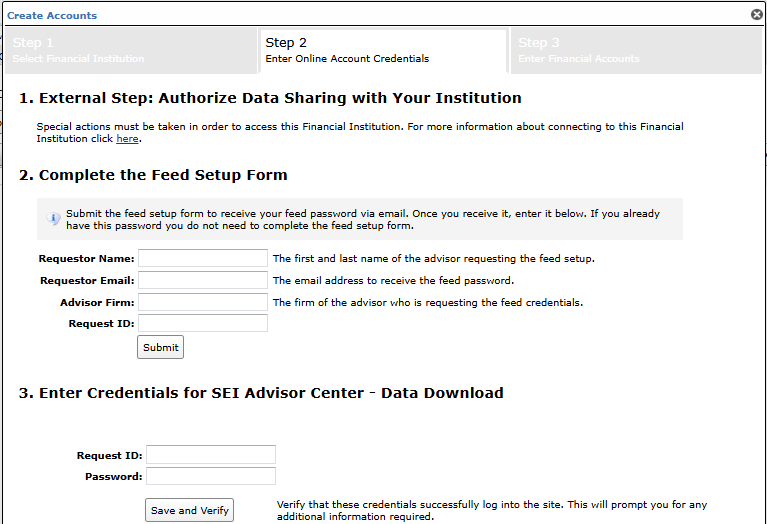Viewport: 767px width, 524px height.
Task: Click into the Requestor Email field
Action: tap(203, 280)
